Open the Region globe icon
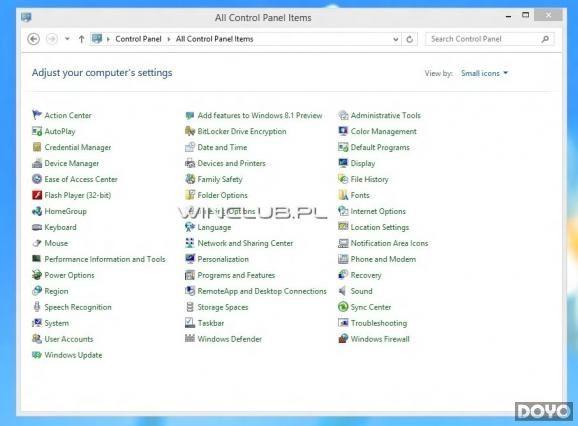 point(37,291)
